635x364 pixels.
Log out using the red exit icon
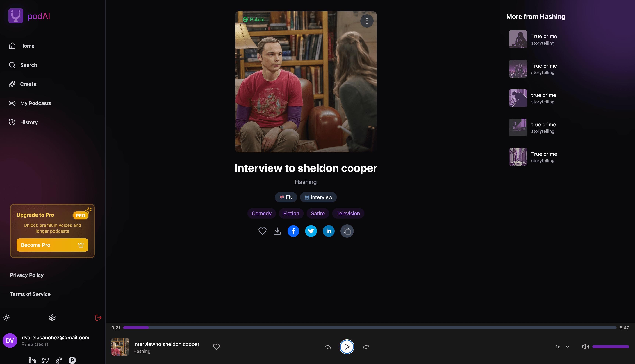point(98,318)
